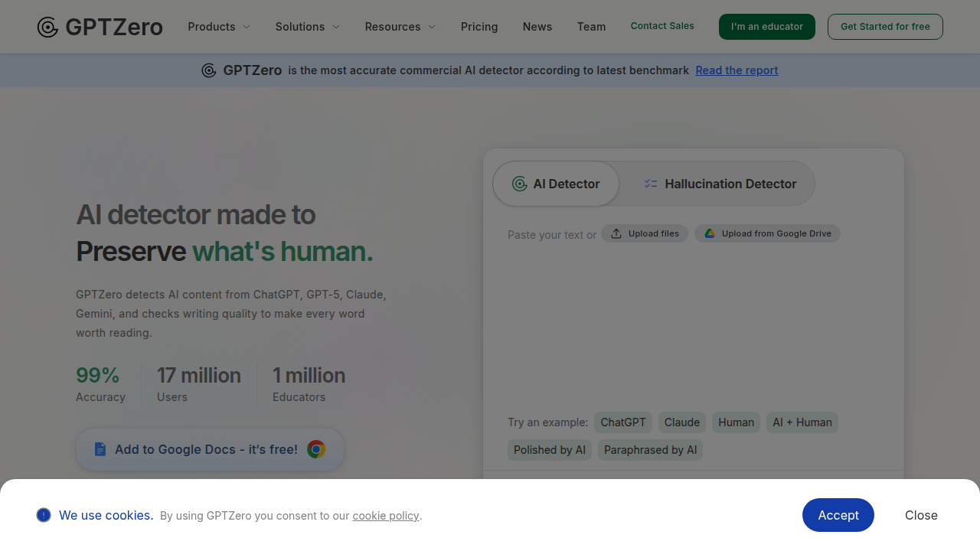The image size is (980, 551).
Task: Click the I'm an educator button
Action: tap(767, 27)
